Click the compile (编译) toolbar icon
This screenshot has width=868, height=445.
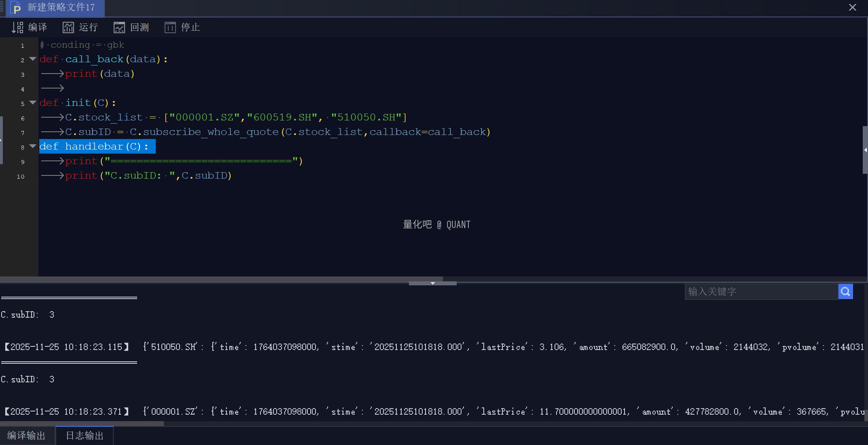coord(17,27)
